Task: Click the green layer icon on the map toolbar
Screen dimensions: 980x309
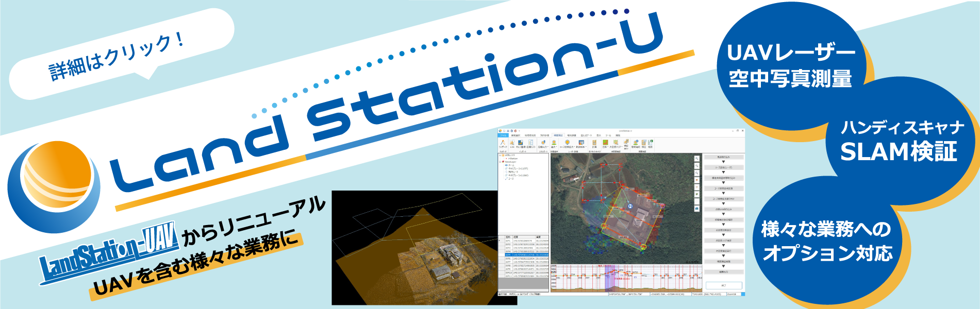Action: pyautogui.click(x=697, y=194)
